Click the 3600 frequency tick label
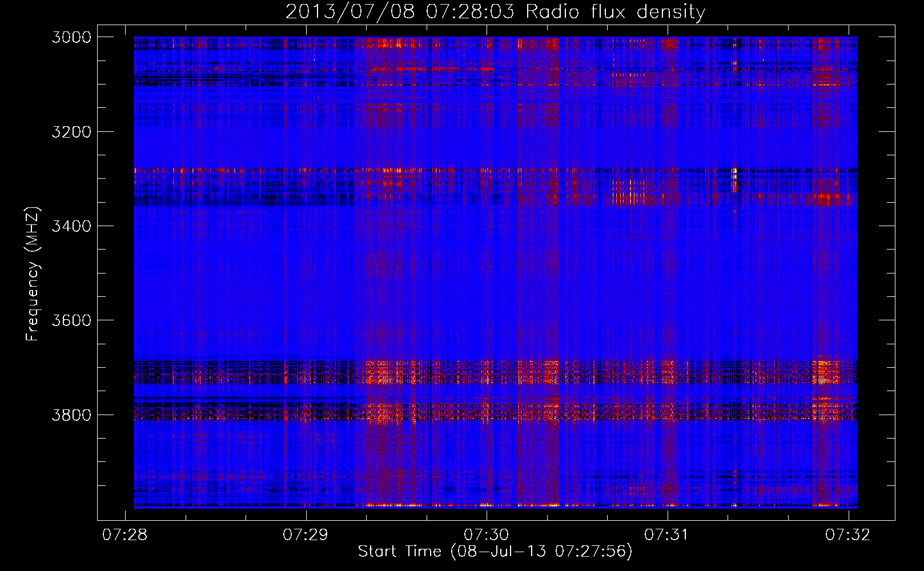Viewport: 924px width, 571px height. click(x=71, y=320)
